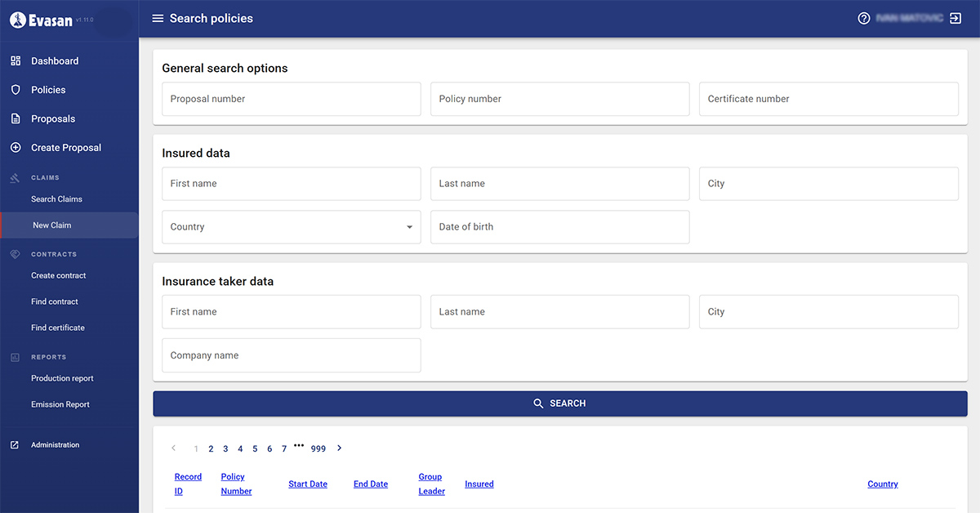Viewport: 980px width, 513px height.
Task: Select the Policies shield icon
Action: point(15,90)
